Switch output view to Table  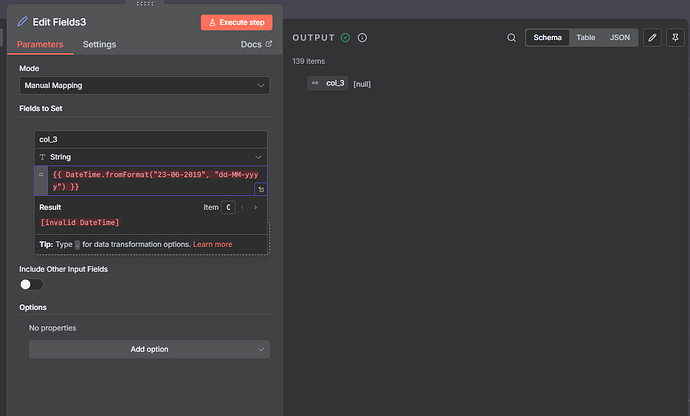tap(585, 38)
